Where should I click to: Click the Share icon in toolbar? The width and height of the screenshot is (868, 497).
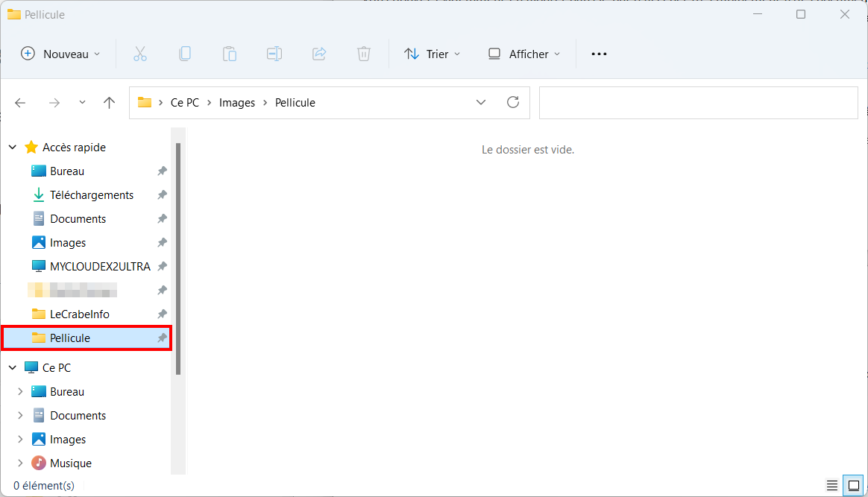319,54
